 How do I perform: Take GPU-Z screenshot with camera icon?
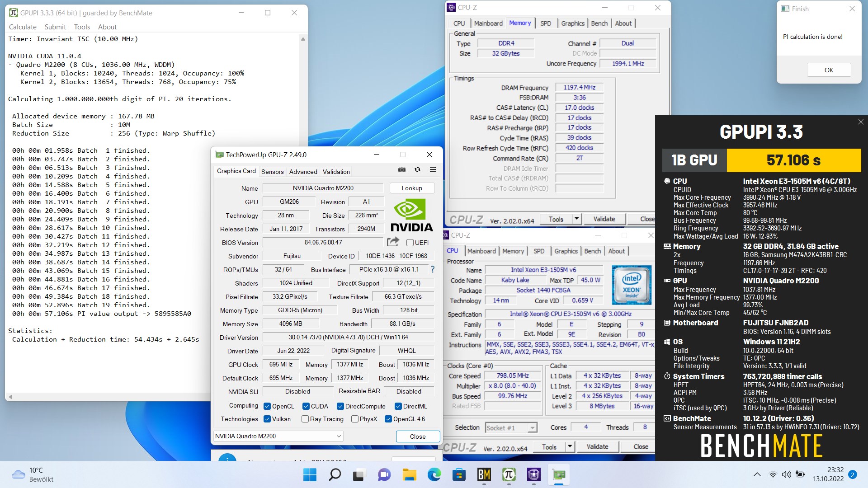coord(401,170)
